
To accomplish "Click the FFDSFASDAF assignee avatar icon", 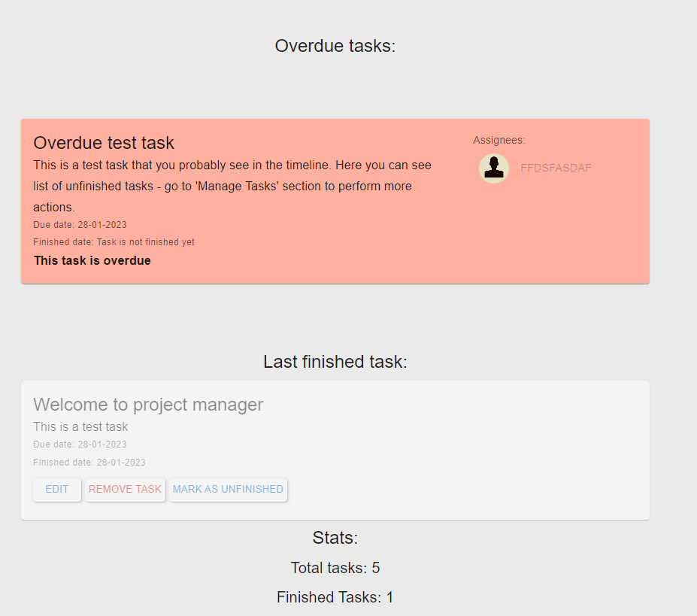I will coord(493,168).
